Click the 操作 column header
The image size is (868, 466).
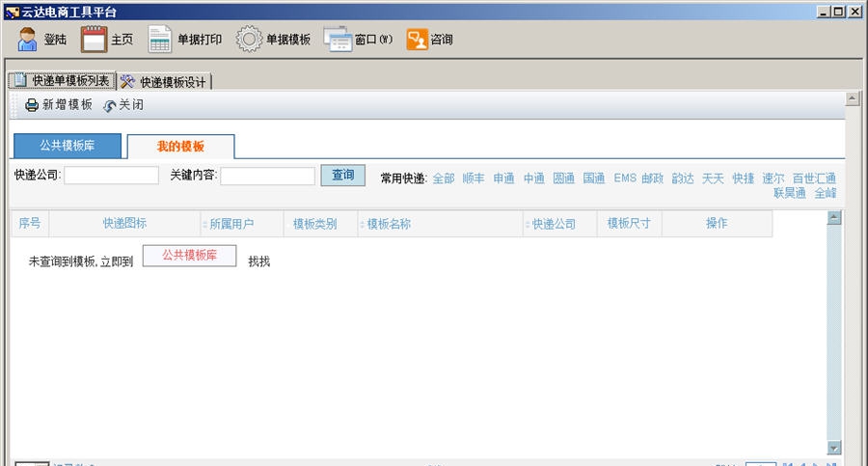click(717, 223)
